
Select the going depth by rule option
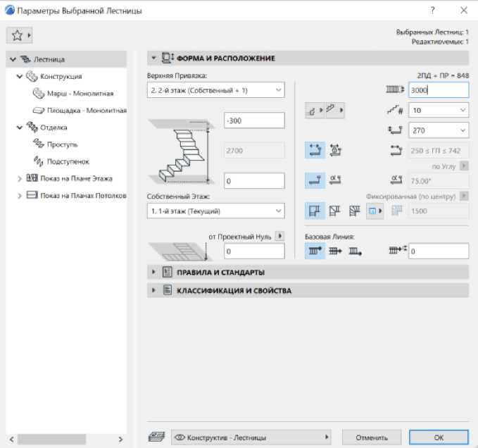click(335, 149)
